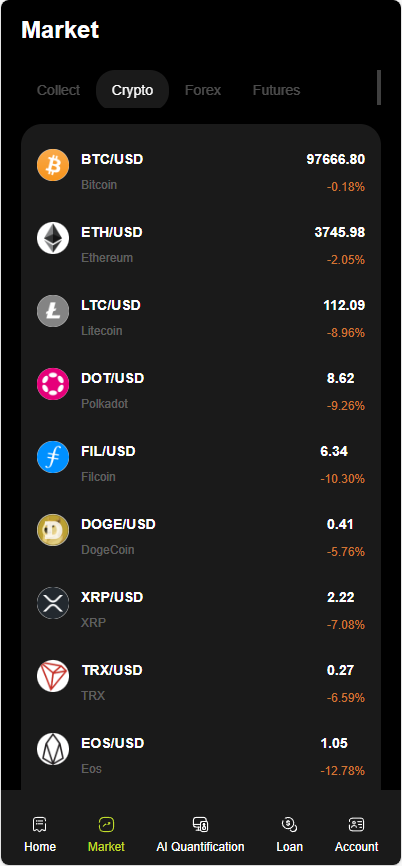The width and height of the screenshot is (402, 866).
Task: Open the Account page
Action: (356, 834)
